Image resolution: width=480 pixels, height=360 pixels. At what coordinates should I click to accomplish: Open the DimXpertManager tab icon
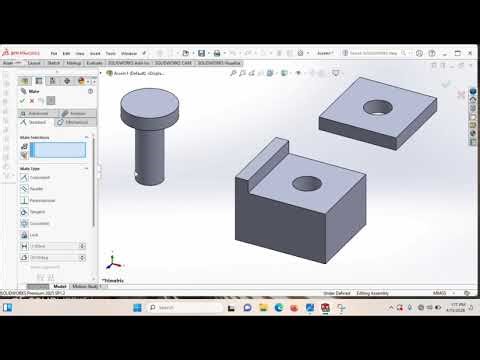[x=67, y=81]
